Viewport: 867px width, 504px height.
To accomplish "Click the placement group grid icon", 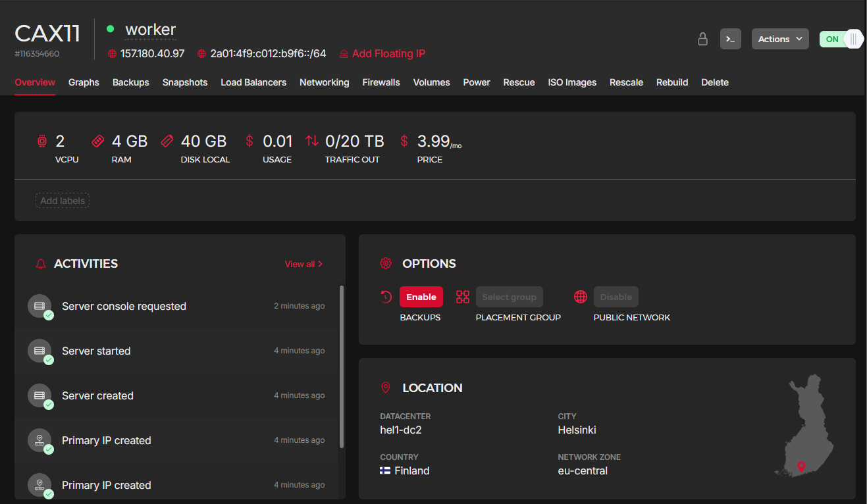I will (x=463, y=297).
